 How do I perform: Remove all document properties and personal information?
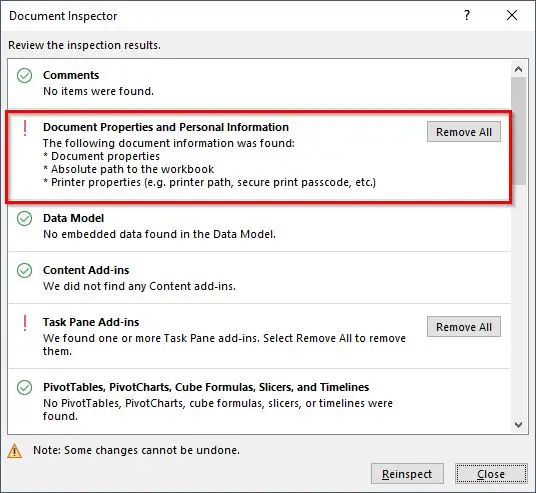(464, 132)
